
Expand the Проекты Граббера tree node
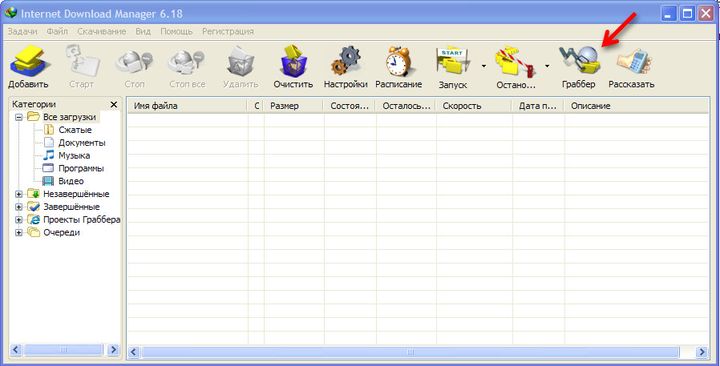pos(19,220)
